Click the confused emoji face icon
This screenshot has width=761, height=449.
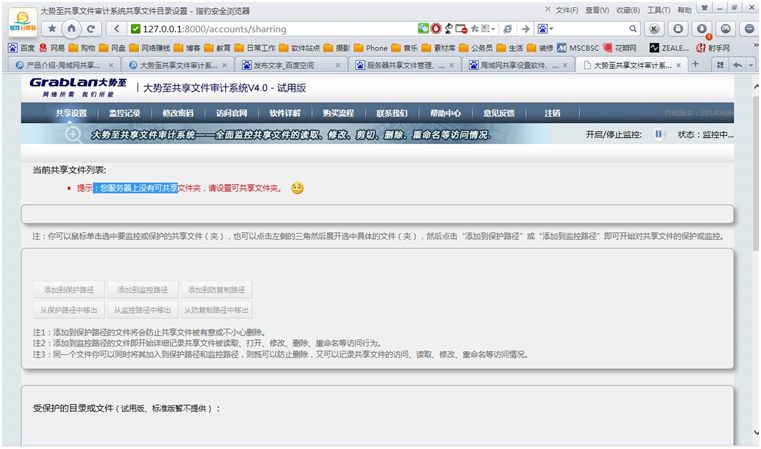(297, 187)
